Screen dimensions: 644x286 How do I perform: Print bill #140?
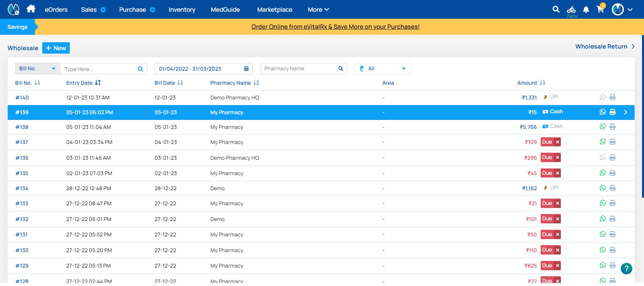pyautogui.click(x=612, y=97)
